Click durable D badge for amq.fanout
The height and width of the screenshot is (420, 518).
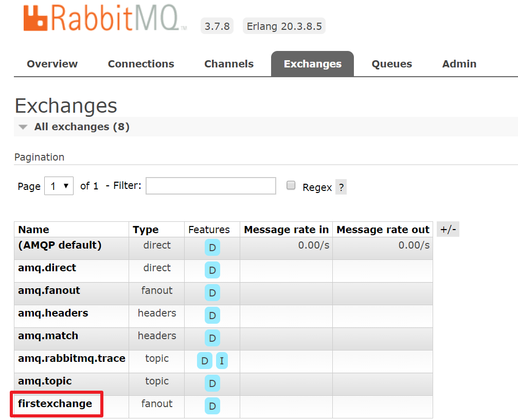[212, 293]
